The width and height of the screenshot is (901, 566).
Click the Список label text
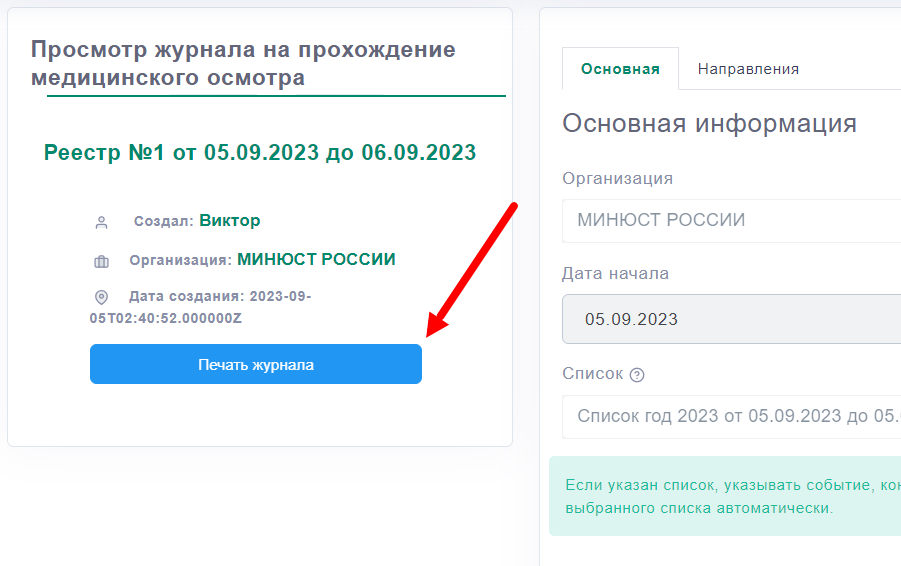click(592, 374)
